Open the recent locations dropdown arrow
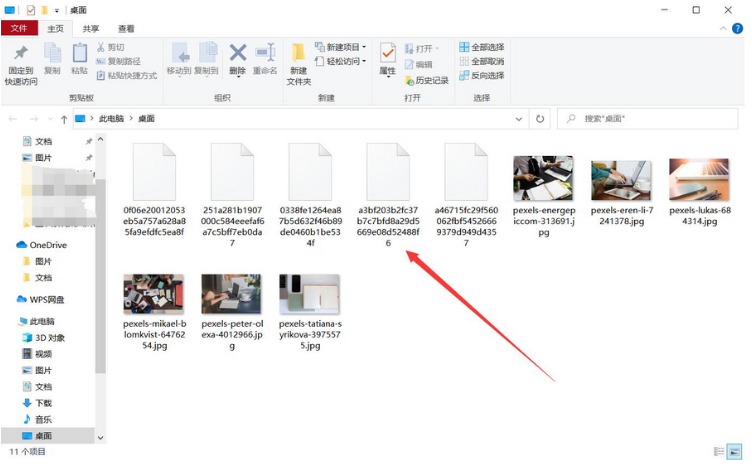The height and width of the screenshot is (473, 752). pos(50,119)
